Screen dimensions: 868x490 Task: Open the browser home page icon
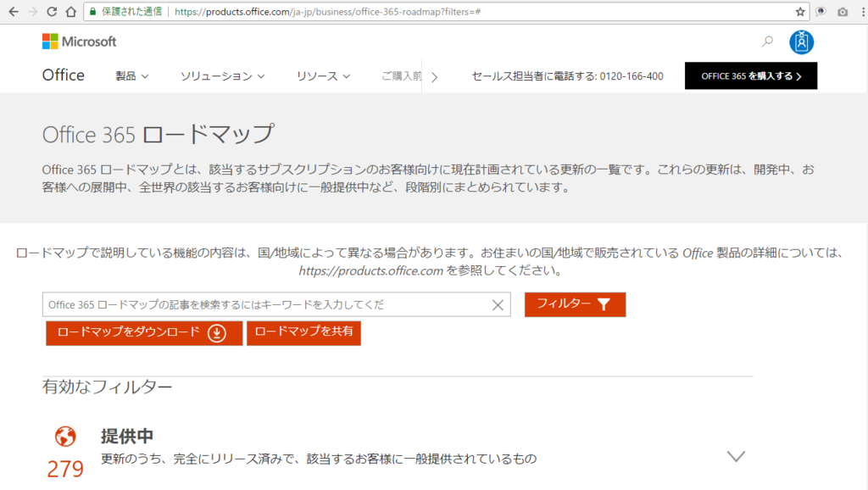point(71,12)
